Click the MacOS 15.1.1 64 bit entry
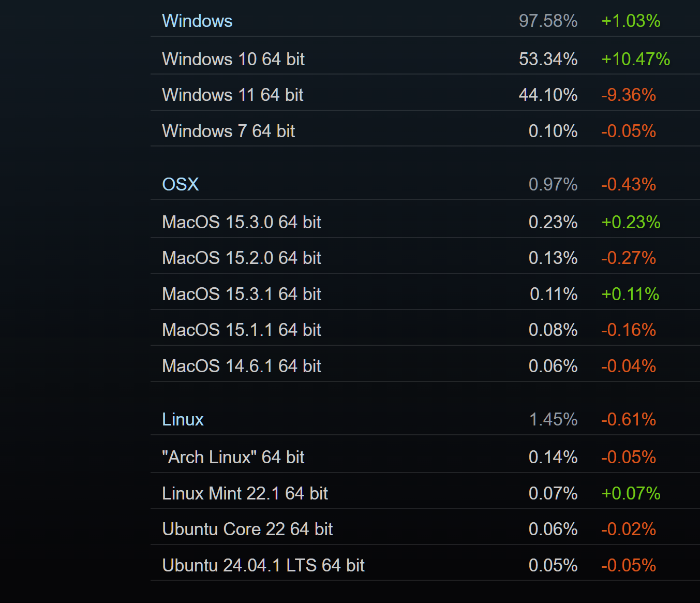Viewport: 700px width, 603px height. (241, 330)
